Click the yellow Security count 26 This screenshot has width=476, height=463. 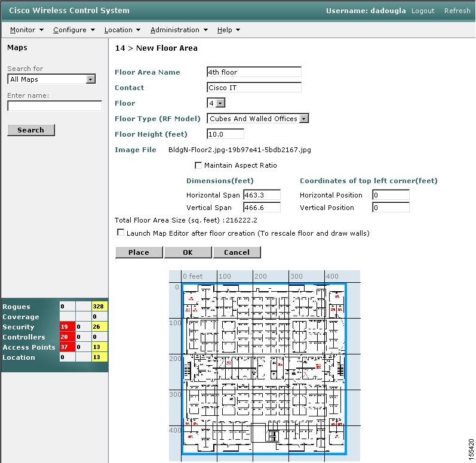(99, 326)
